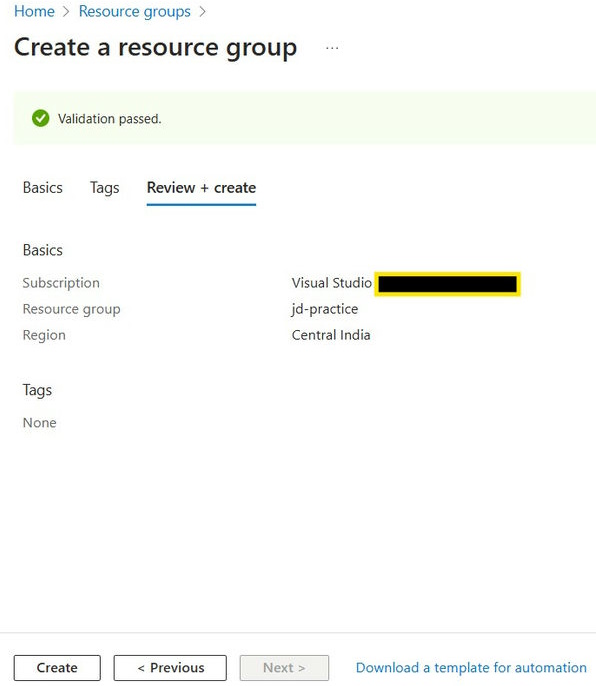Click the 'None' value under Tags
The image size is (596, 686).
click(39, 423)
